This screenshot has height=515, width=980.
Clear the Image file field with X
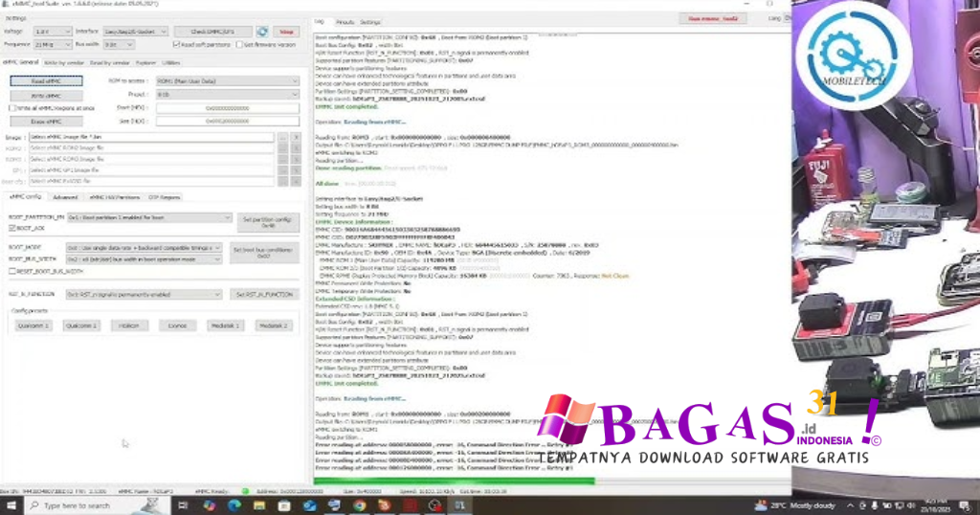coord(296,137)
